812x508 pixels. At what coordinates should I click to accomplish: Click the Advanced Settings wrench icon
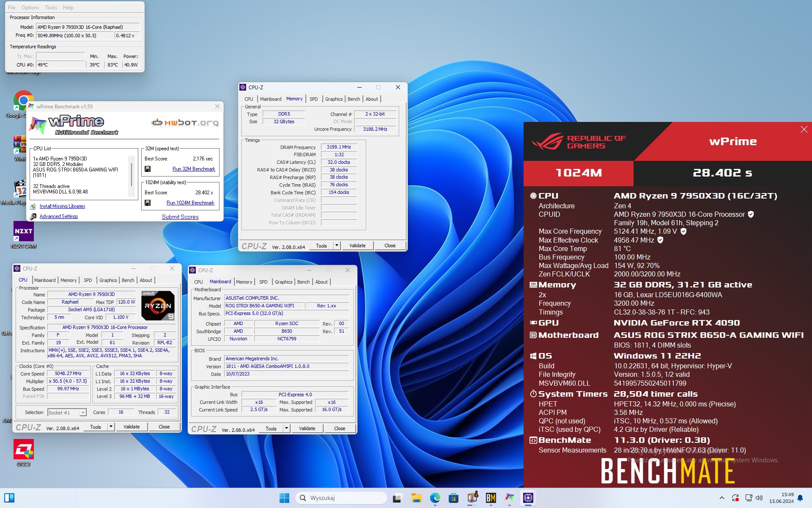(x=33, y=216)
